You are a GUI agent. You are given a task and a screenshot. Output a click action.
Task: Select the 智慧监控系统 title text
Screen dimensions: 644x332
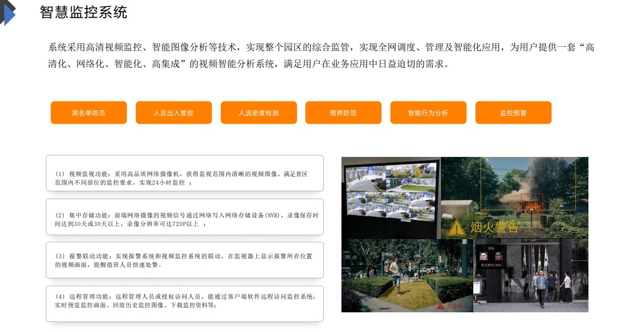click(84, 13)
